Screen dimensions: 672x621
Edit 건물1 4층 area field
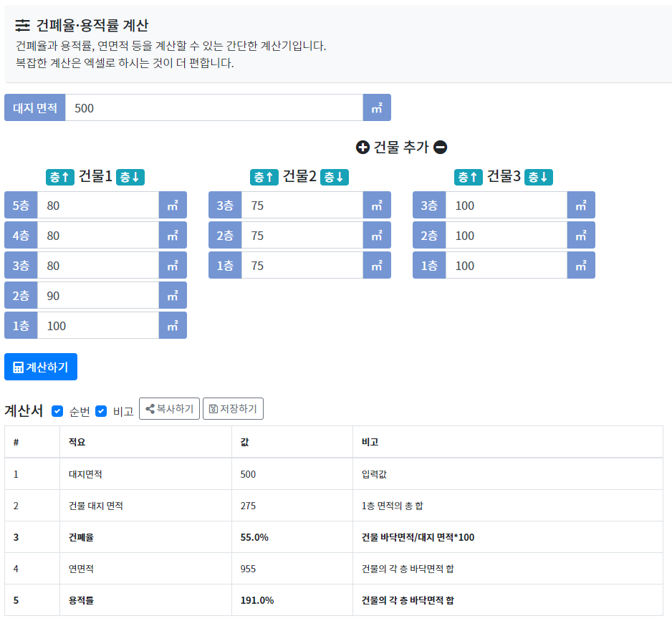click(x=98, y=235)
